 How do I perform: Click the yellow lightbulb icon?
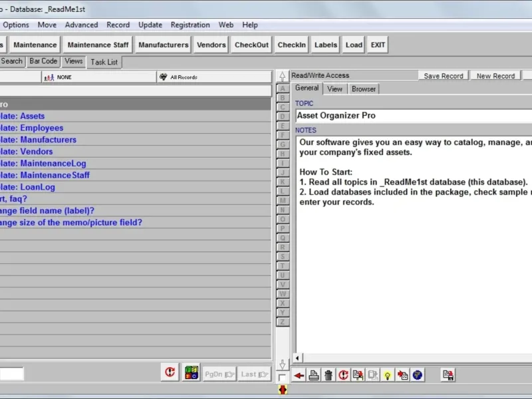pyautogui.click(x=388, y=375)
